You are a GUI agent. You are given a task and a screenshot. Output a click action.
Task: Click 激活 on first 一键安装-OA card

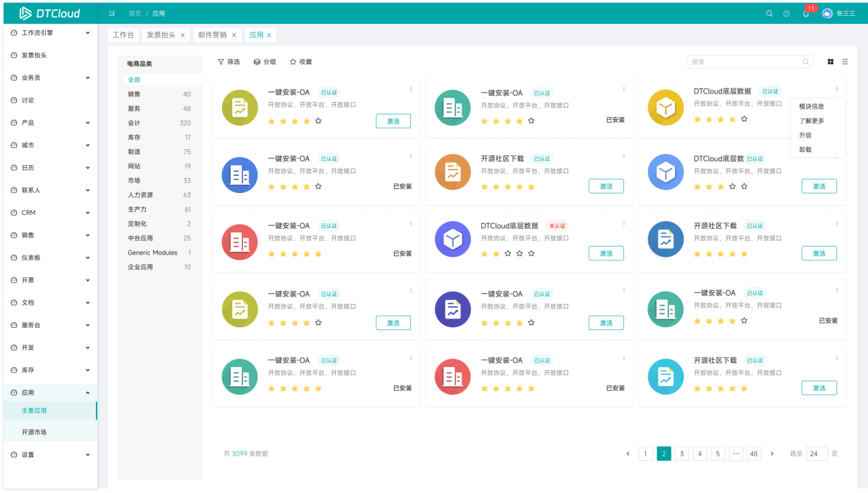393,121
